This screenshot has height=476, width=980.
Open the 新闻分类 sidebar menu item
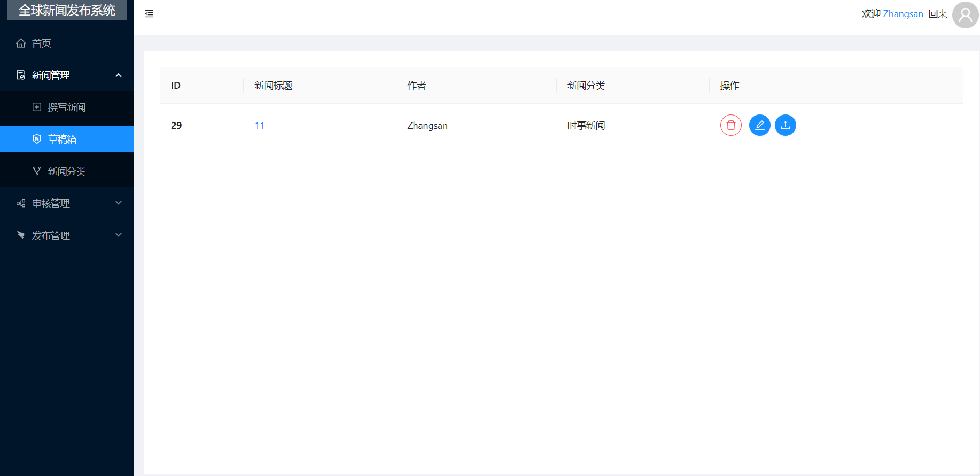(x=67, y=171)
